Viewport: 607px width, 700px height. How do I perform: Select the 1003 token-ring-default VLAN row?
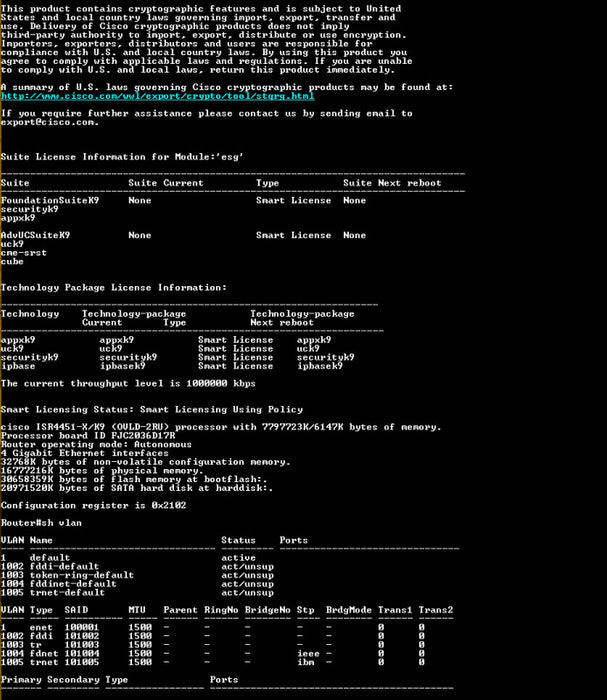click(137, 575)
